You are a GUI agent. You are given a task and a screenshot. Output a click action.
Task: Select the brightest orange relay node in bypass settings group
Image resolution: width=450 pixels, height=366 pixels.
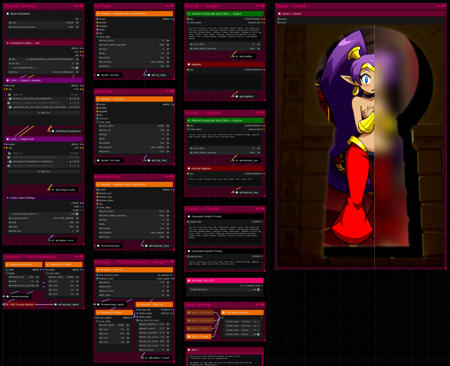click(x=199, y=336)
